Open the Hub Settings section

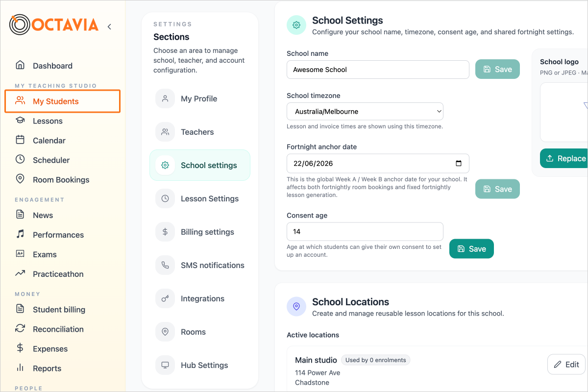click(x=200, y=365)
